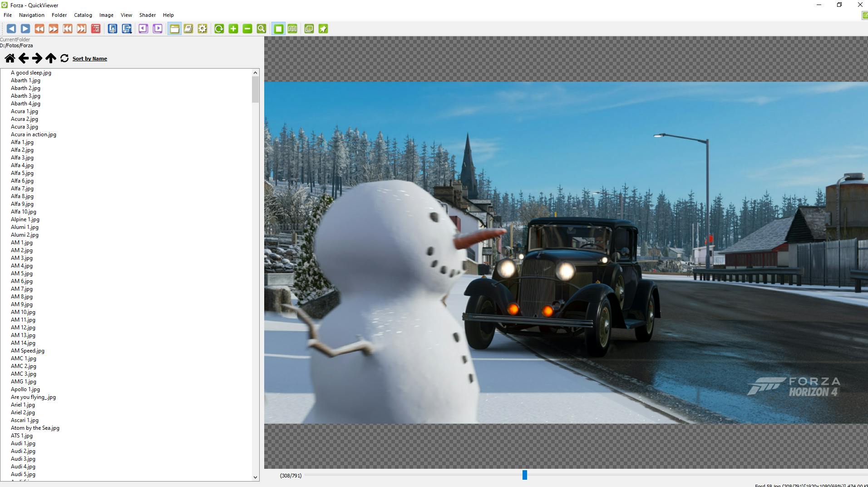Open the Image menu
The image size is (868, 487).
(x=106, y=15)
